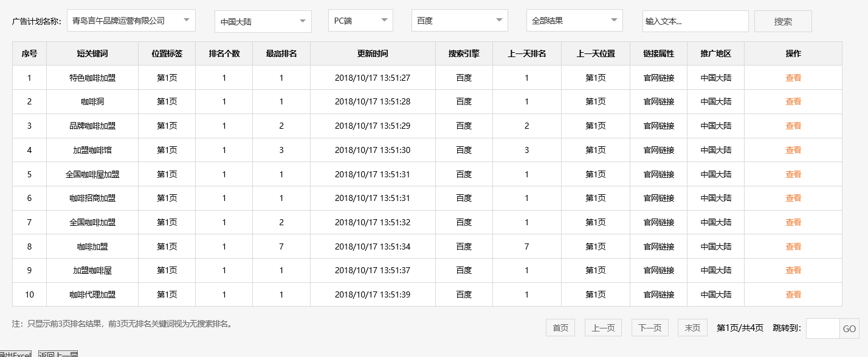Click 查看 for keyword 咖啡代理加盟

(793, 294)
